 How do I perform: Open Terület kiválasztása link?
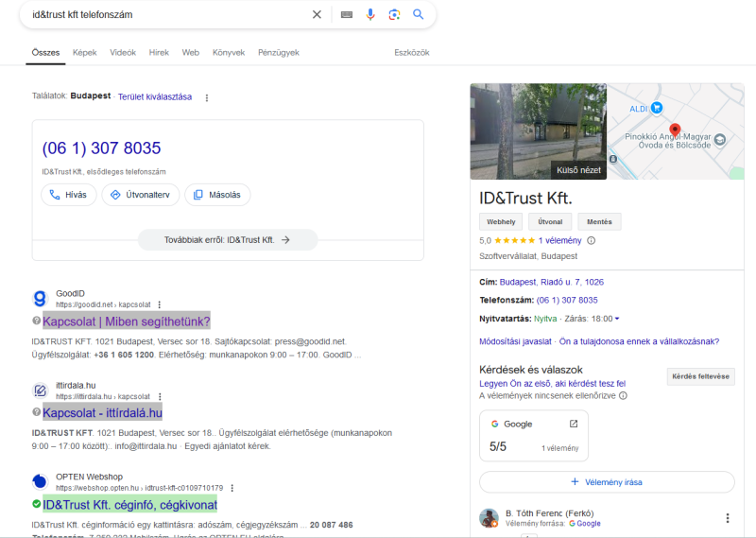coord(155,97)
